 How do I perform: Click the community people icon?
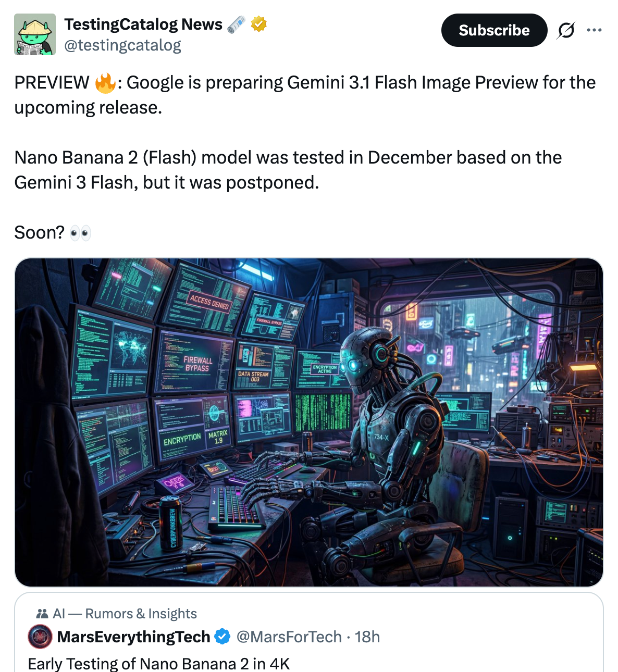[x=42, y=614]
